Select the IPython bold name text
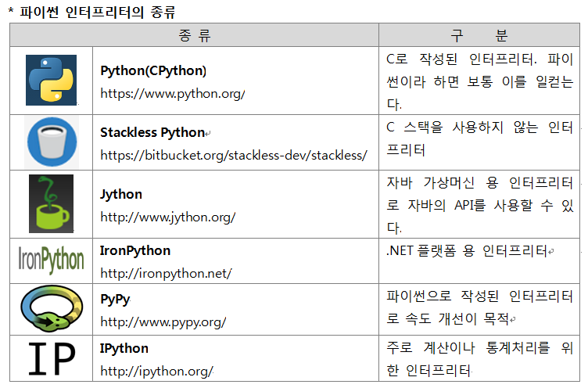 point(124,348)
